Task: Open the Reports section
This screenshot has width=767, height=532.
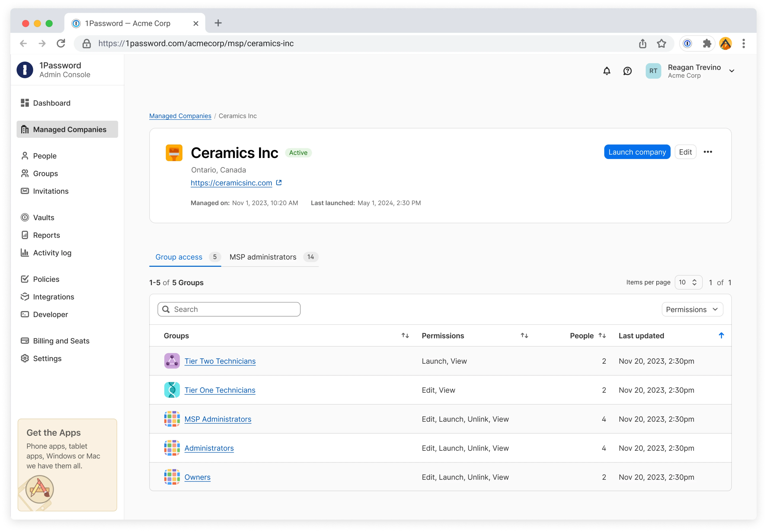Action: coord(46,235)
